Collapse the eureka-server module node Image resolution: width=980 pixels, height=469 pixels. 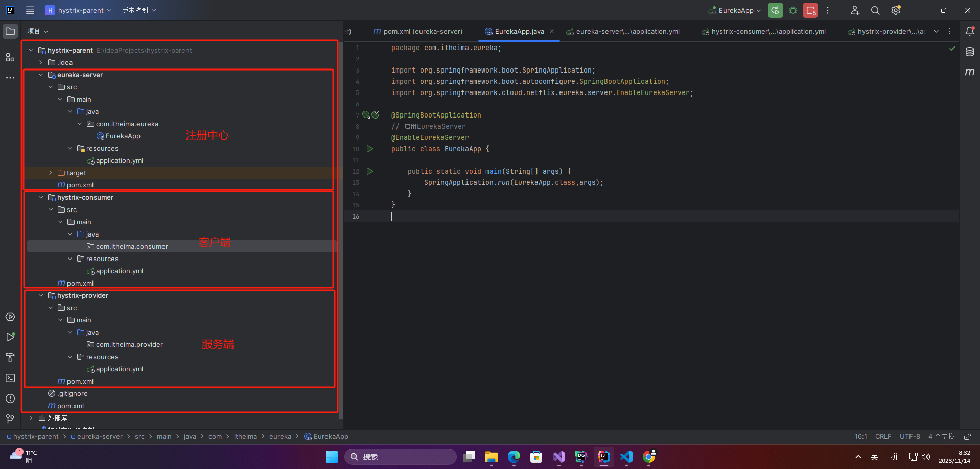tap(41, 75)
